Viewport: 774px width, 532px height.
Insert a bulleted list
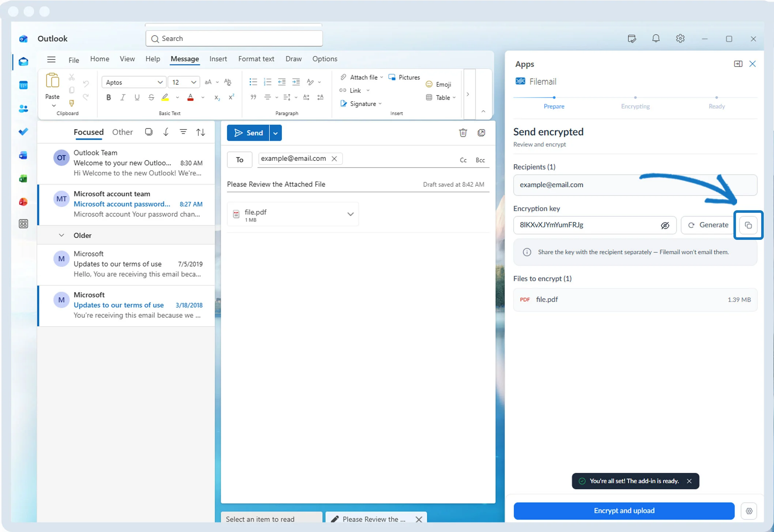(253, 82)
